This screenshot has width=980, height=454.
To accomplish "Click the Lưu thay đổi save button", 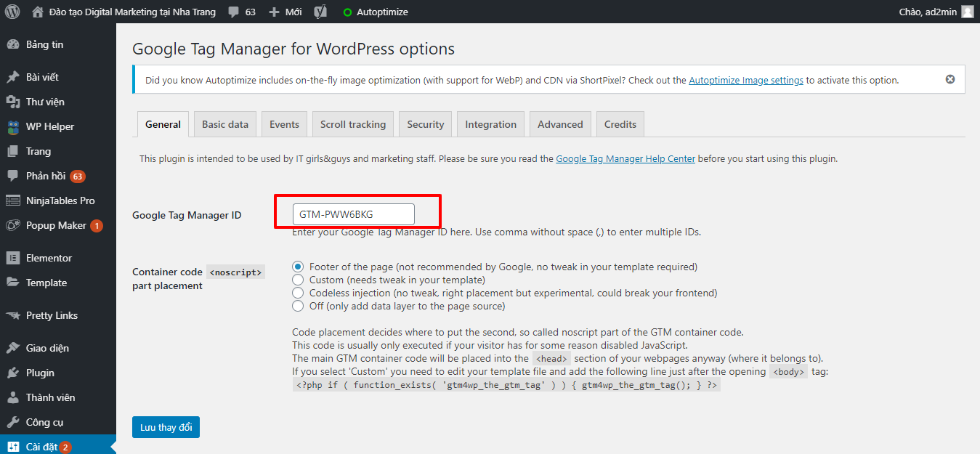I will (x=166, y=427).
